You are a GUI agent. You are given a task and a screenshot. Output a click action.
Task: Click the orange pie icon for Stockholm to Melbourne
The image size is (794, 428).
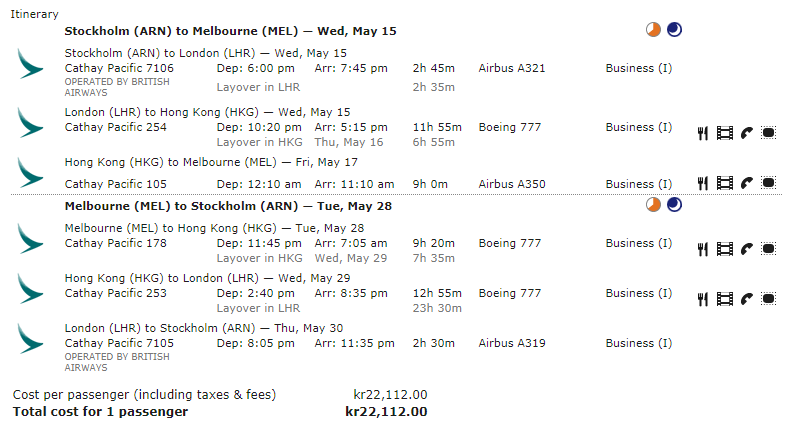point(653,30)
